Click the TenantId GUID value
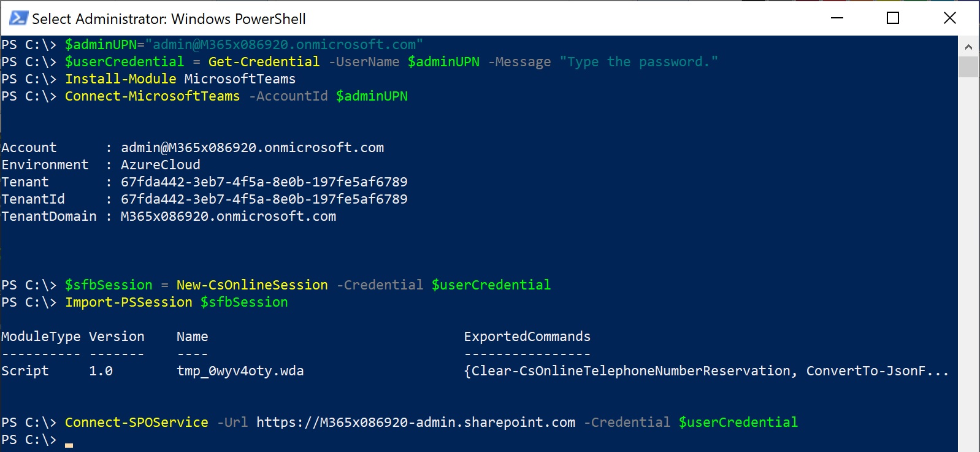Viewport: 980px width, 452px height. [264, 199]
